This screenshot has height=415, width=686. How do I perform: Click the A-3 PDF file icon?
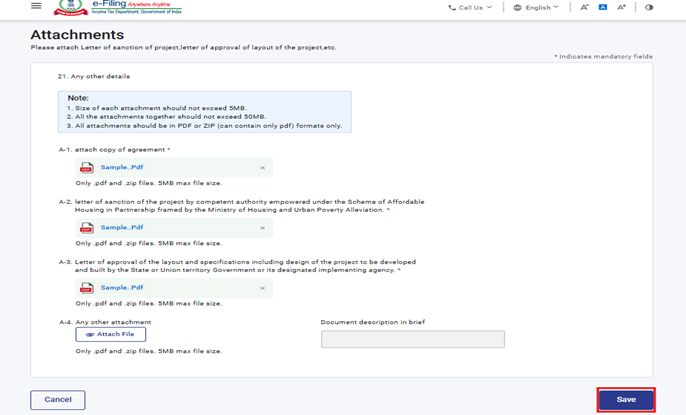pyautogui.click(x=87, y=288)
